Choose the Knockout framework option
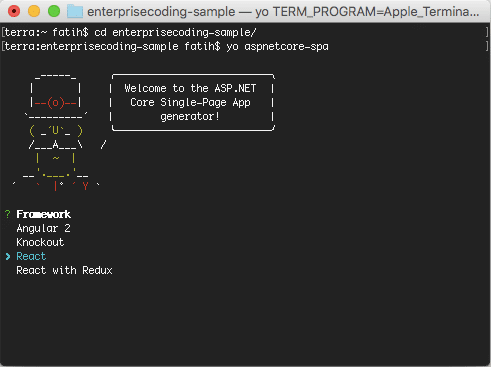Image resolution: width=491 pixels, height=367 pixels. coord(40,242)
